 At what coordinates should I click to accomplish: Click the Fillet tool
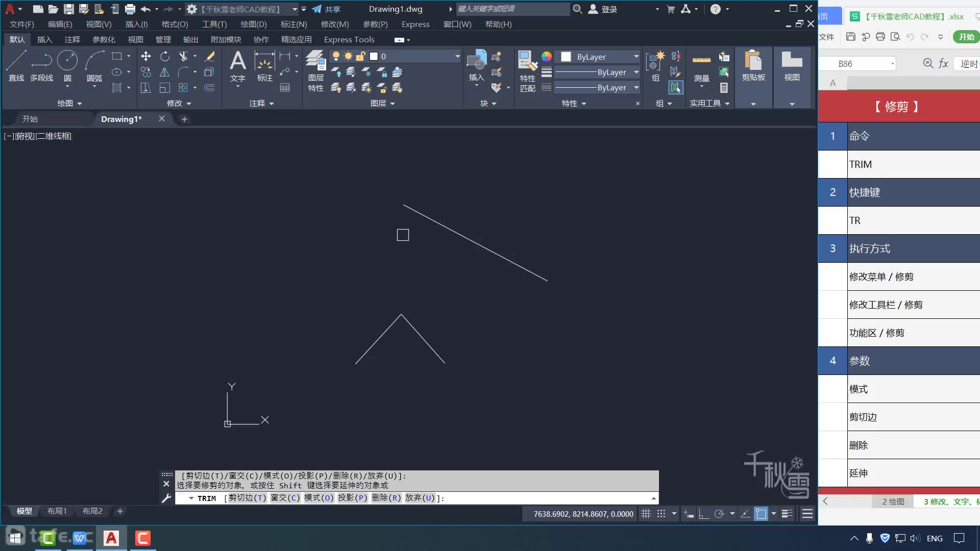point(183,72)
